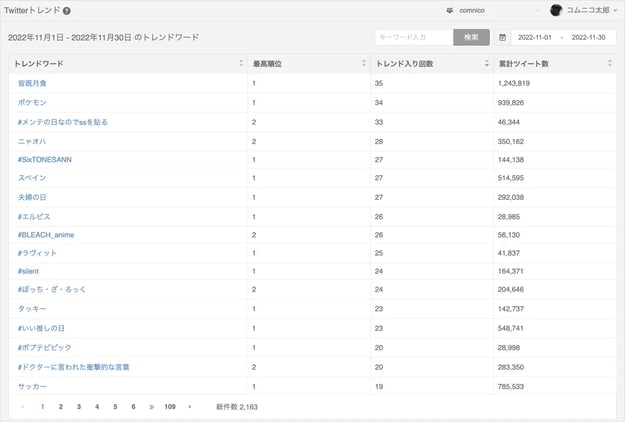Open the calendar icon next to date range
The image size is (625, 422).
502,37
